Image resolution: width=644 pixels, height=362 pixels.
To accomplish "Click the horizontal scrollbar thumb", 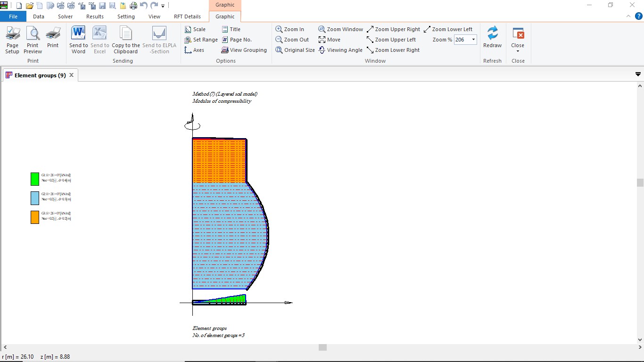I will (322, 347).
